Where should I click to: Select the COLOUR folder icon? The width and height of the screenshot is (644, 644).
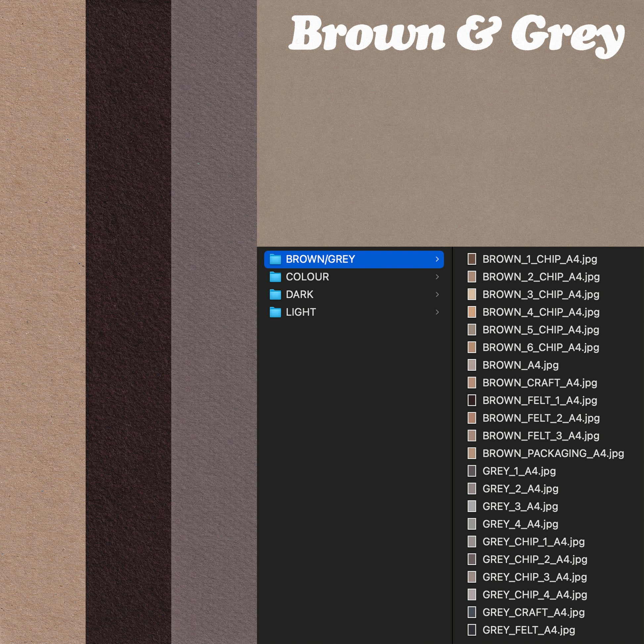click(275, 277)
